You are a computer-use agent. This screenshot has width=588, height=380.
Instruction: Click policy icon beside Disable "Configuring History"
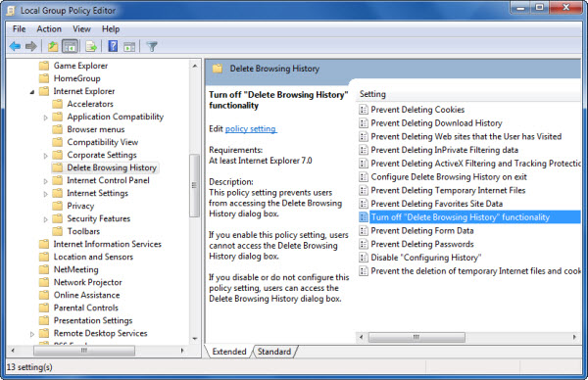click(x=364, y=258)
